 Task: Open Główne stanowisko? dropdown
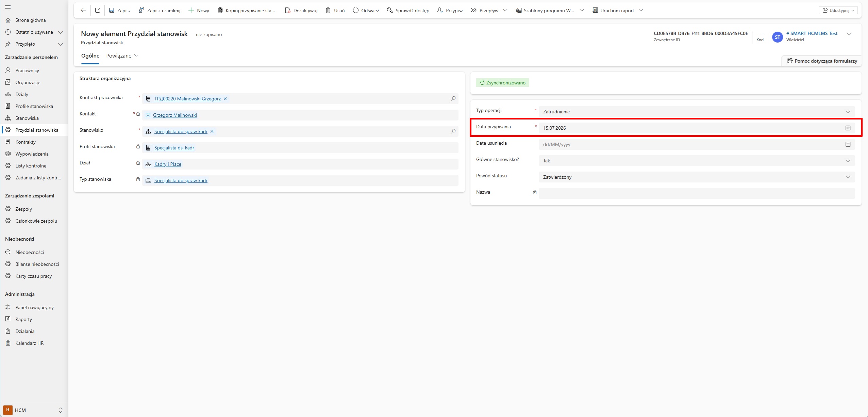(x=697, y=161)
